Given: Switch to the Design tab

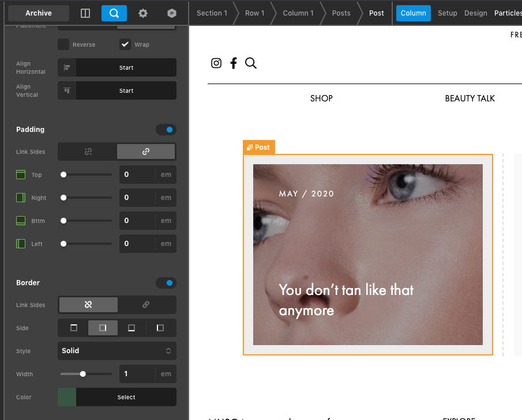Looking at the screenshot, I should pos(475,13).
